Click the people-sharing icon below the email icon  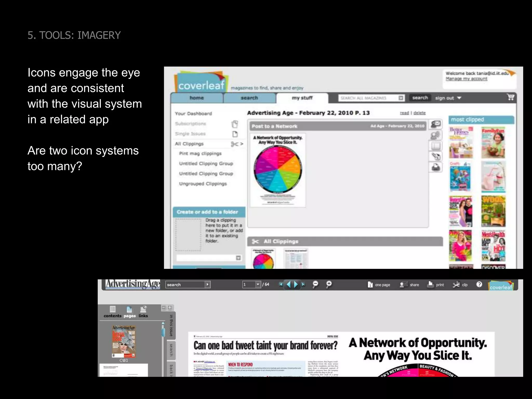(x=436, y=135)
